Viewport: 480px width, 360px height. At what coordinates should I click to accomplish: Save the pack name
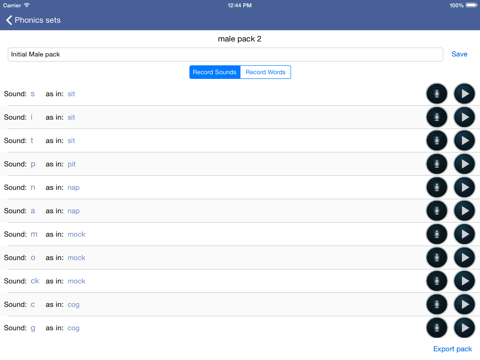[459, 54]
